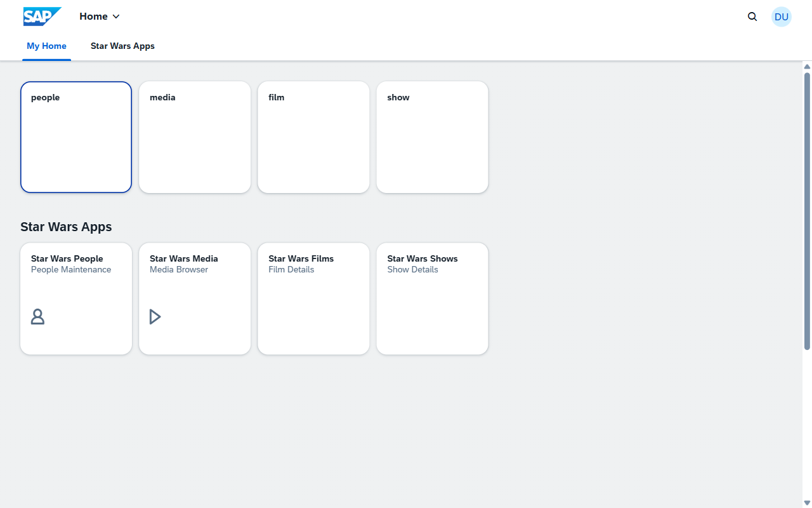Click the show card

coord(432,137)
